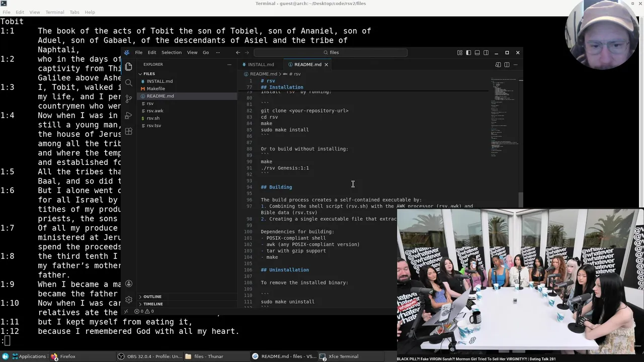Screen dimensions: 644x362
Task: Click README.md in the breadcrumb
Action: click(263, 74)
